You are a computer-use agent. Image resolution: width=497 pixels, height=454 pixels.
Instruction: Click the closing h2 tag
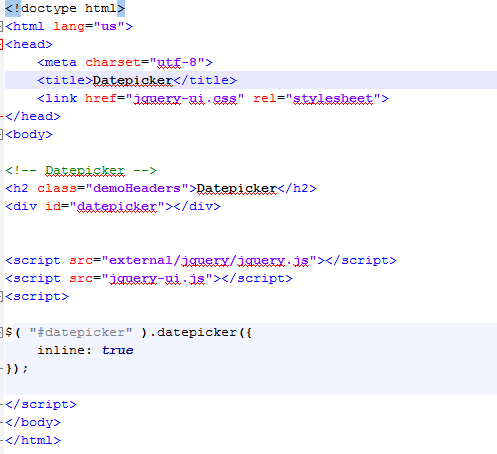tap(297, 188)
